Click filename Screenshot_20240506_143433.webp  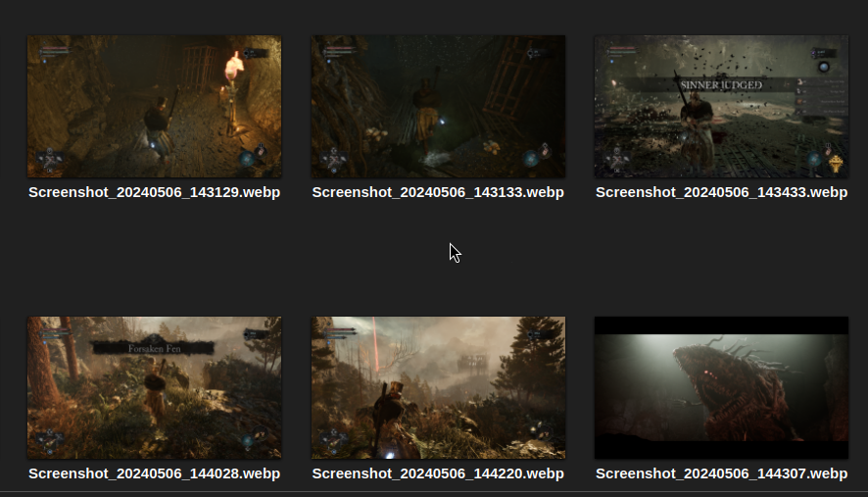coord(721,192)
